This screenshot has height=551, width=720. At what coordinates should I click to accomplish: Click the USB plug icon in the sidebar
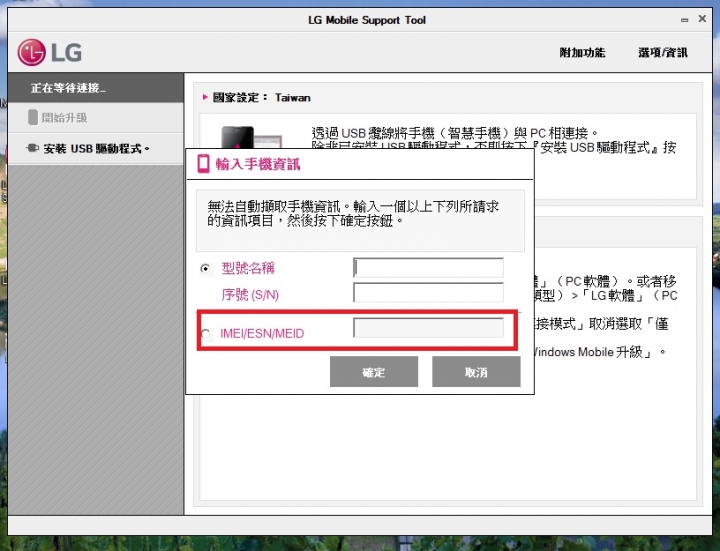coord(32,148)
